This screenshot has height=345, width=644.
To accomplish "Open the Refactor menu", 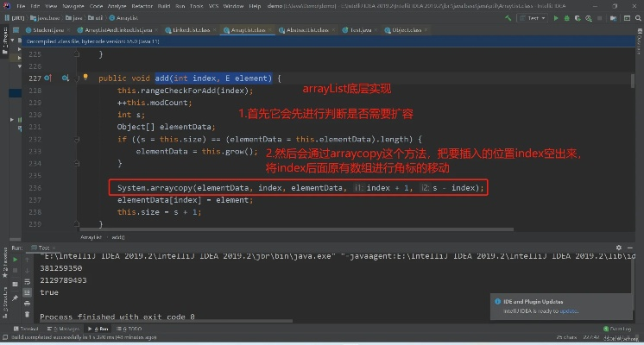I will (x=142, y=6).
